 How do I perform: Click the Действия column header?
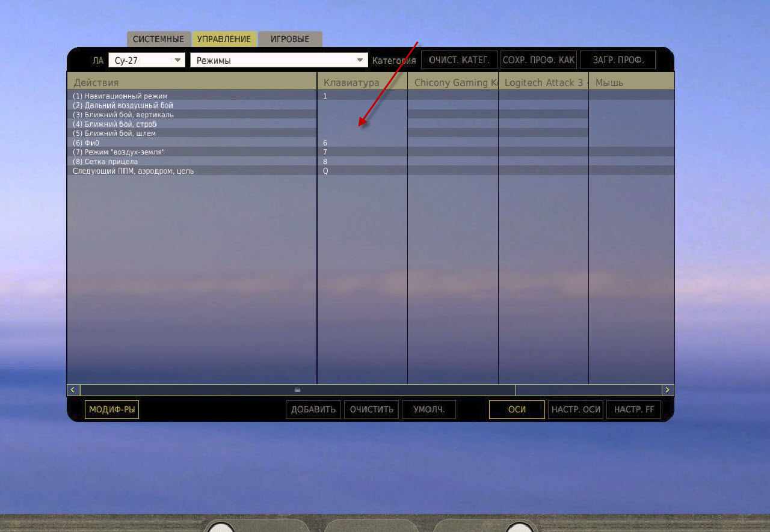pyautogui.click(x=192, y=82)
